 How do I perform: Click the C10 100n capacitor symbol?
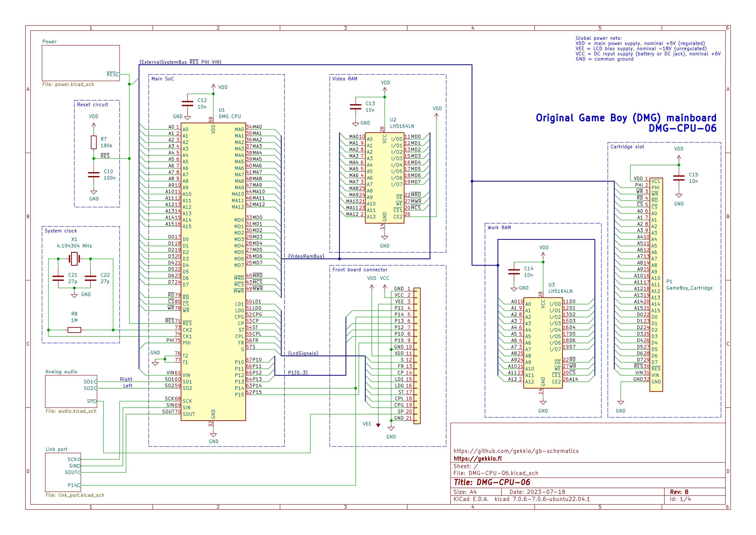click(94, 175)
